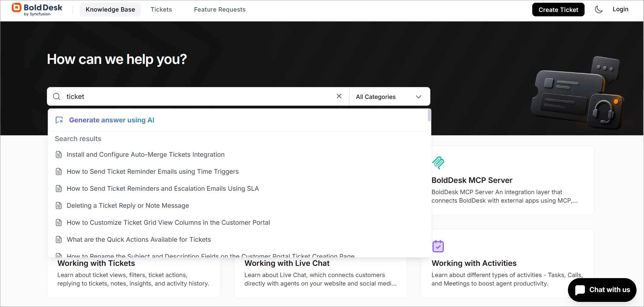Open Customize Ticket Grid View Columns article
The width and height of the screenshot is (644, 307).
(168, 223)
